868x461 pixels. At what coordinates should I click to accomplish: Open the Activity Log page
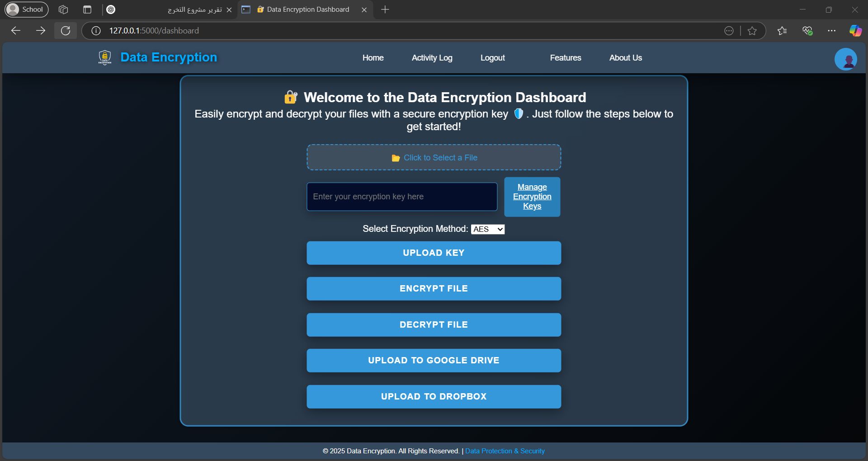[x=432, y=58]
